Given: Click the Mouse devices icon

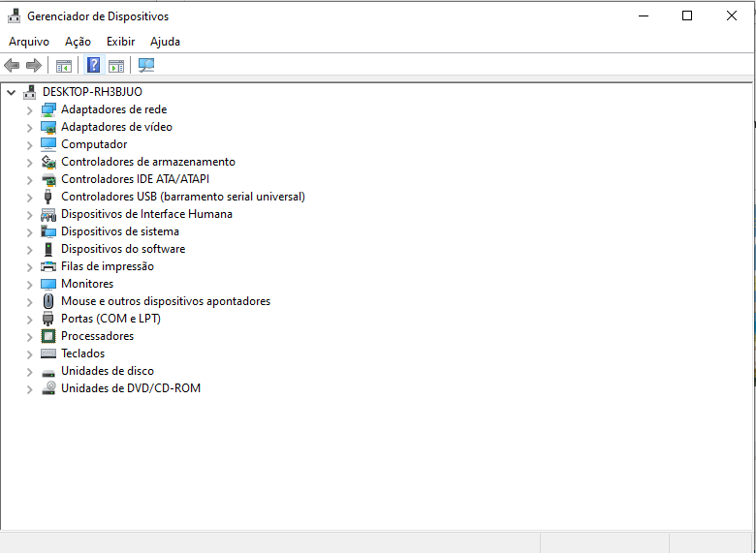Looking at the screenshot, I should [48, 301].
